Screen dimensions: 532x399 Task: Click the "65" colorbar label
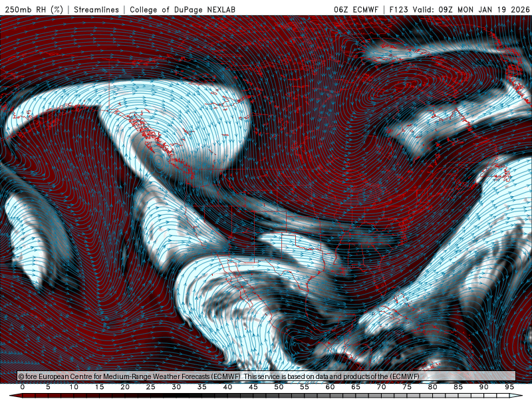tap(356, 387)
